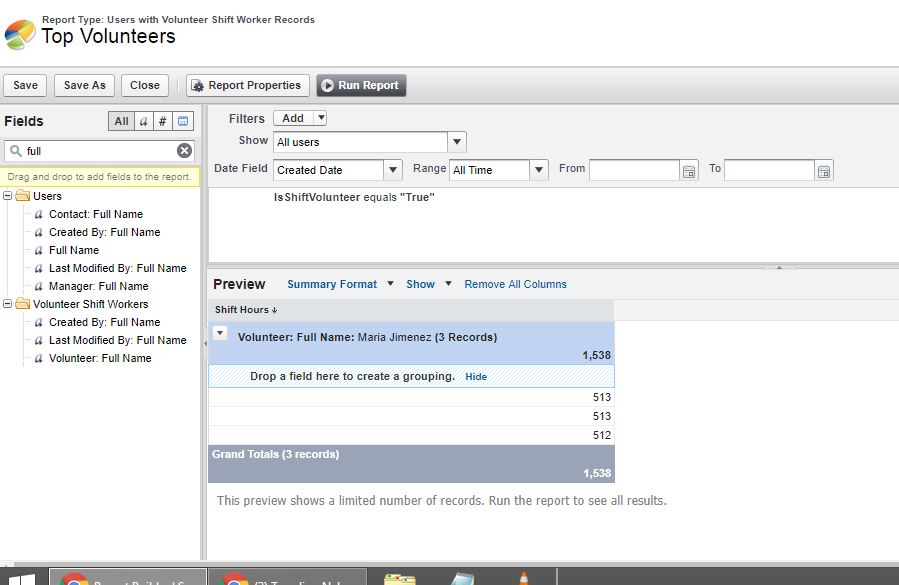Image resolution: width=899 pixels, height=585 pixels.
Task: Select Contact: Full Name field
Action: tap(96, 214)
